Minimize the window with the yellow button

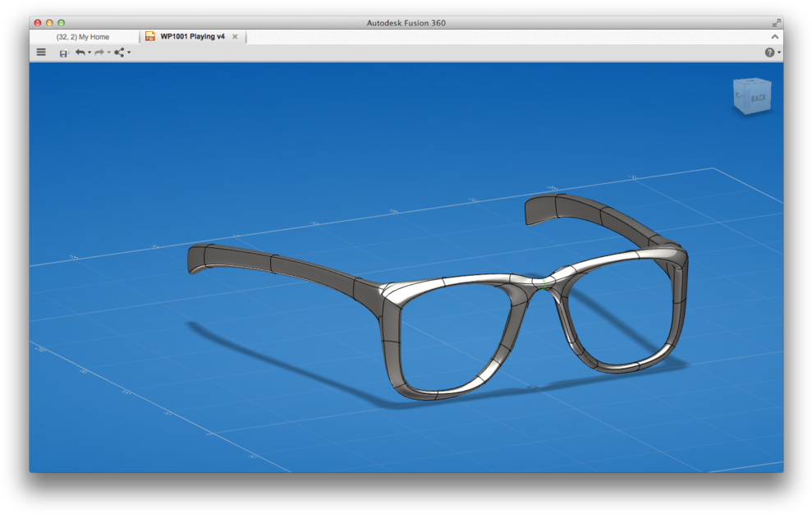tap(49, 23)
